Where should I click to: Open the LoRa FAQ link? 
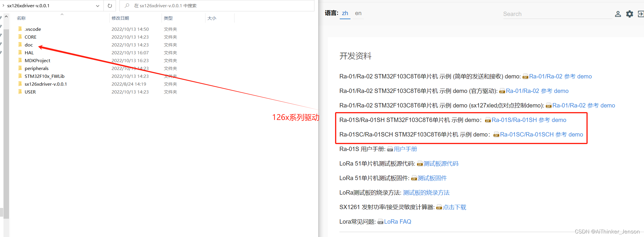coord(398,222)
